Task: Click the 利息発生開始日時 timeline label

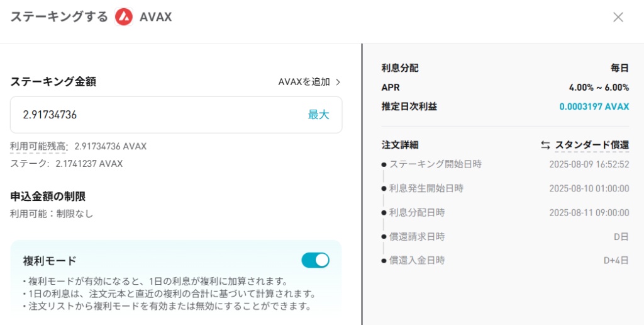Action: pyautogui.click(x=426, y=188)
